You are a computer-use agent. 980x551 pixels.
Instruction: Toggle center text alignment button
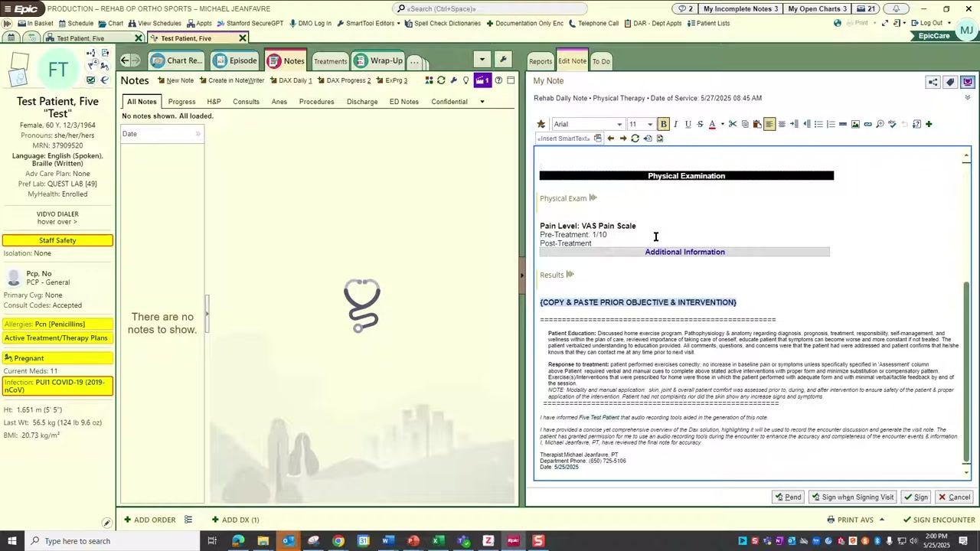click(x=782, y=124)
